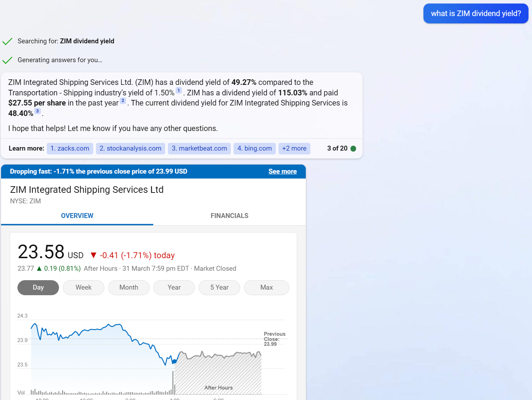Select the Day chart range
532x400 pixels.
pyautogui.click(x=38, y=288)
